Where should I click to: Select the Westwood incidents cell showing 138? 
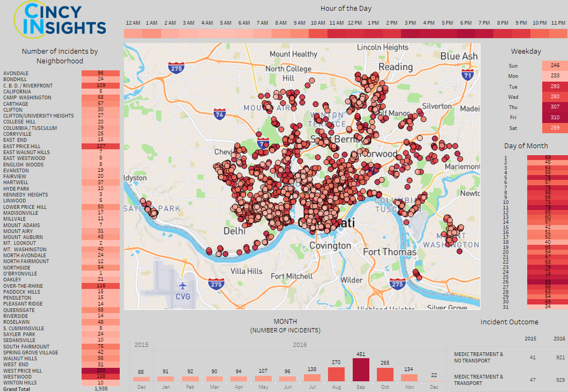100,377
